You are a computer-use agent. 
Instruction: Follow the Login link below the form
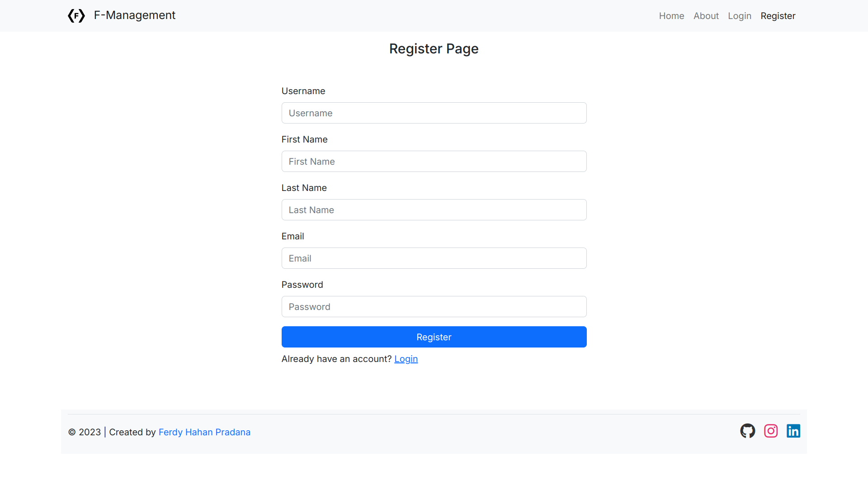point(406,359)
